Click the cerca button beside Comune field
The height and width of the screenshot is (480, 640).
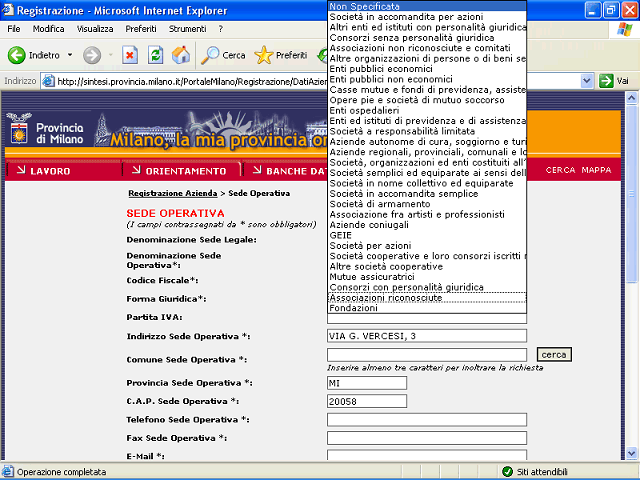[x=554, y=355]
